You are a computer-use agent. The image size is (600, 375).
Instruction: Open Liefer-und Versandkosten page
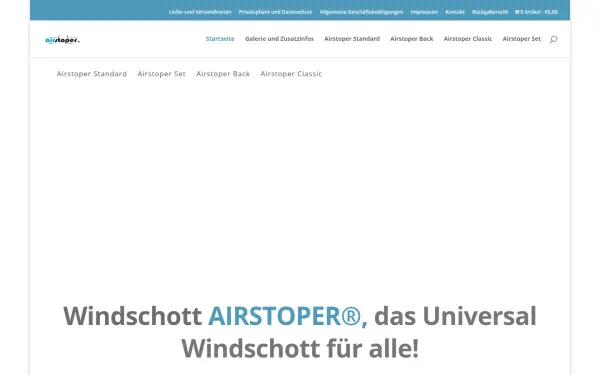click(200, 12)
